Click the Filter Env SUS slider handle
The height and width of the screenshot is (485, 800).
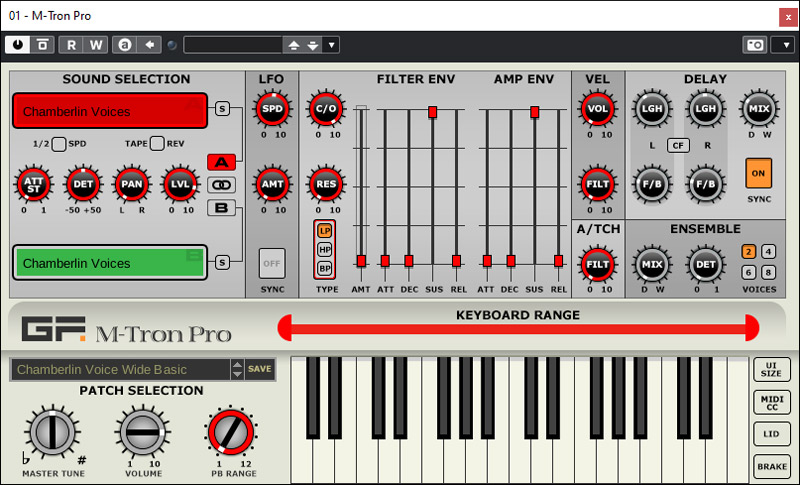pos(432,113)
